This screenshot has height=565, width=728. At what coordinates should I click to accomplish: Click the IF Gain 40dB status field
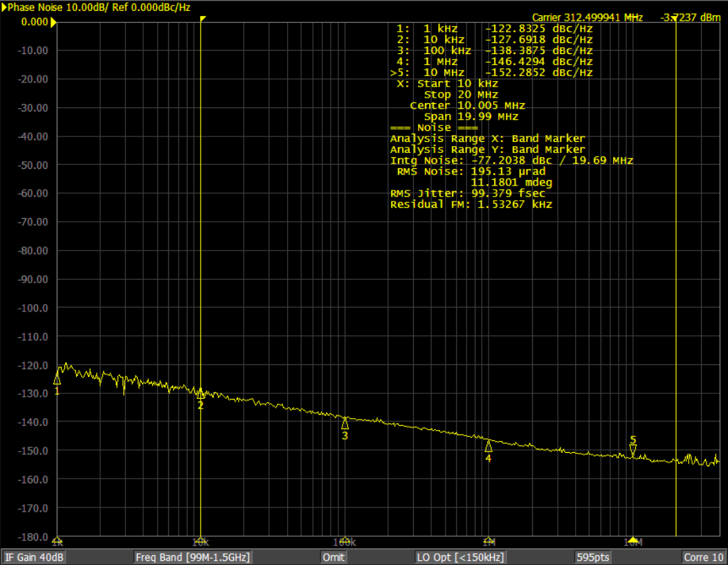click(x=35, y=557)
